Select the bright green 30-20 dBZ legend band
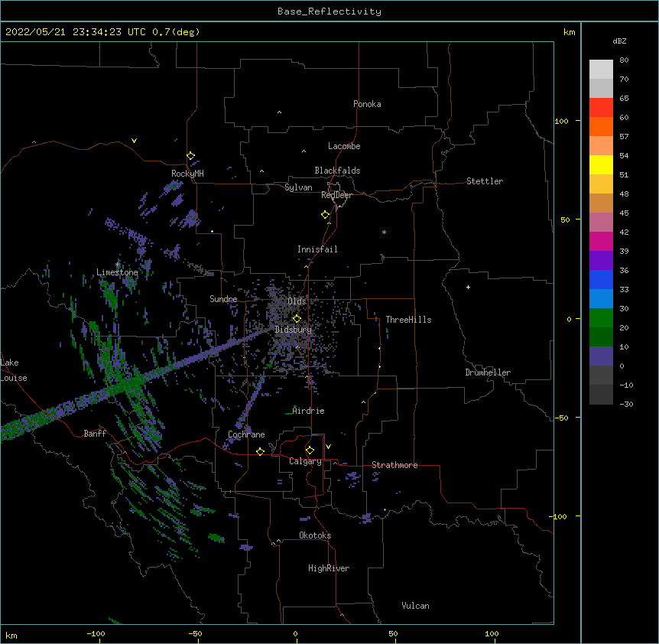Image resolution: width=659 pixels, height=644 pixels. 601,318
